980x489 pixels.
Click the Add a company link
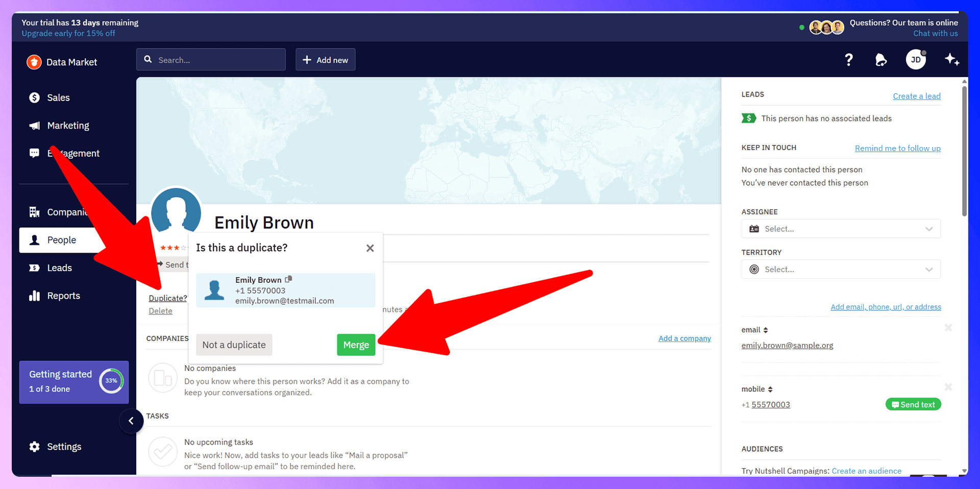pos(684,338)
